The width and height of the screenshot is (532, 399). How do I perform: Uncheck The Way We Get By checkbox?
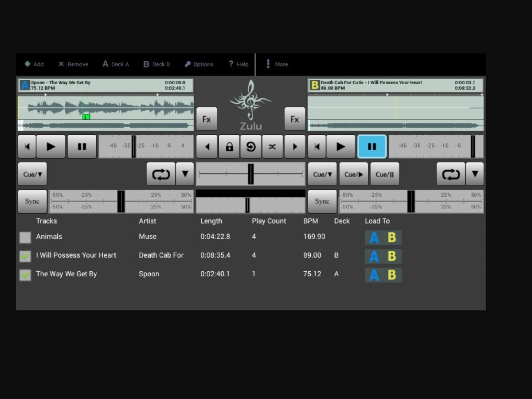pos(25,275)
